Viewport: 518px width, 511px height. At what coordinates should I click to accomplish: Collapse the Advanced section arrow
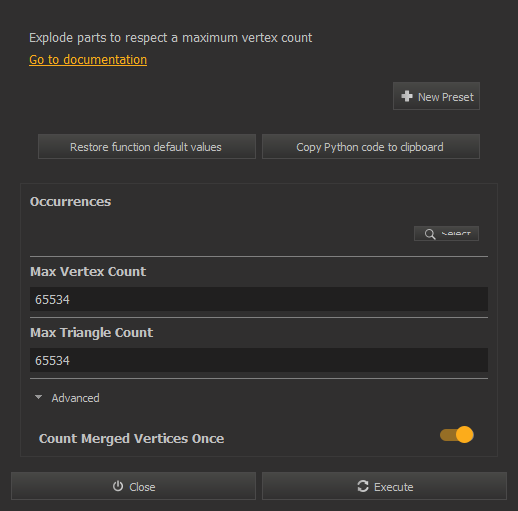(x=39, y=397)
